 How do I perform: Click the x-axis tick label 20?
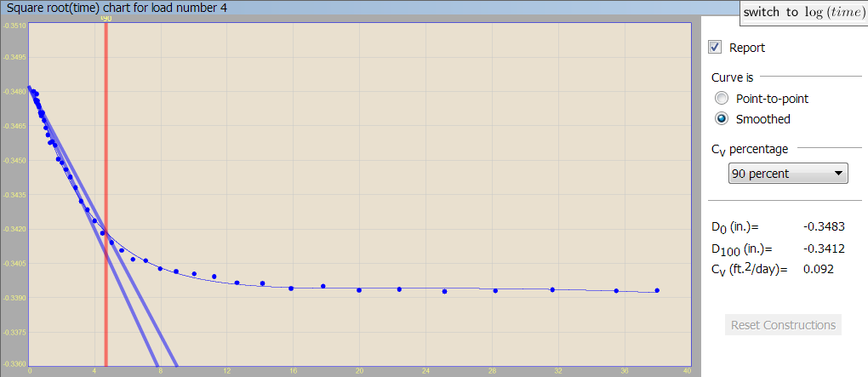coord(359,371)
